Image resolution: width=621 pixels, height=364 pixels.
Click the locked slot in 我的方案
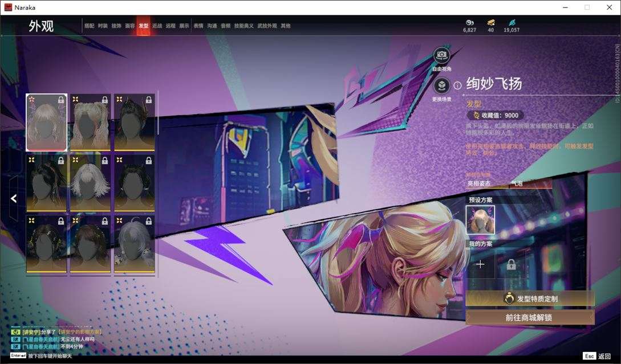click(x=511, y=264)
